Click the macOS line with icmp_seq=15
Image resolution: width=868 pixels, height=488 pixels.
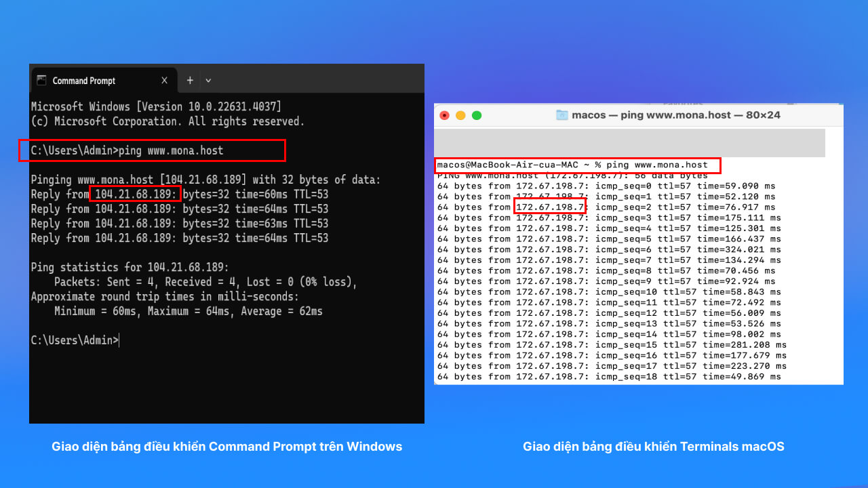[x=612, y=344]
